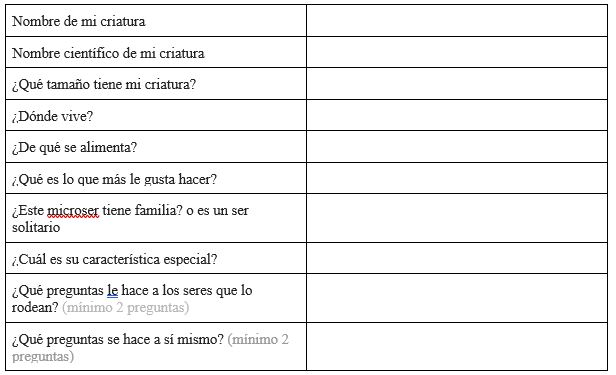Click the answer cell for 'Nombre científico de mi criatura'
616x375 pixels.
[457, 52]
